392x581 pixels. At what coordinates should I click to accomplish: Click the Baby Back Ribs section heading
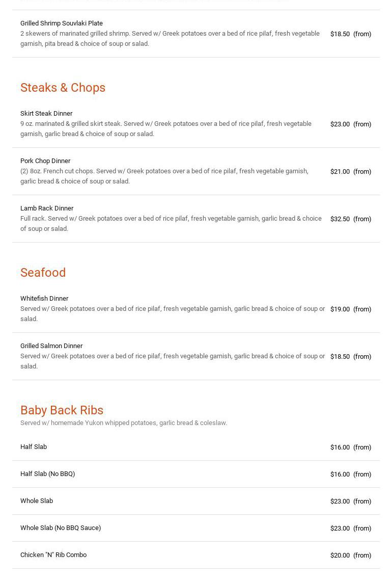(62, 410)
